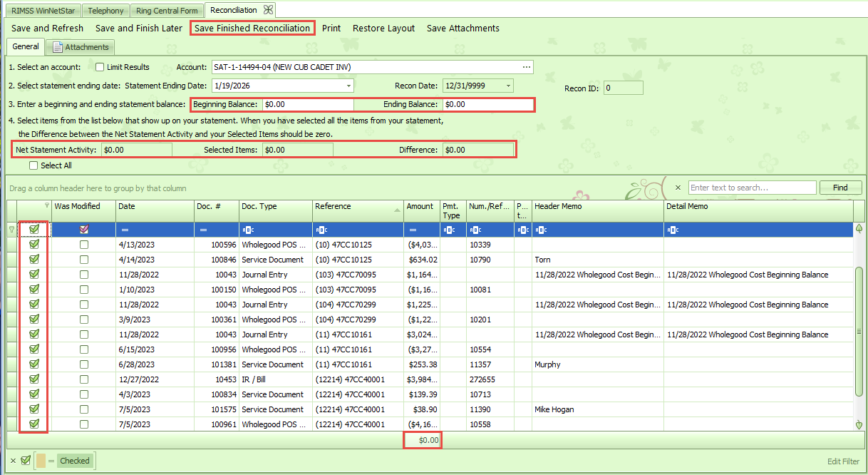This screenshot has height=475, width=868.
Task: Click Save Finished Reconciliation
Action: [252, 29]
